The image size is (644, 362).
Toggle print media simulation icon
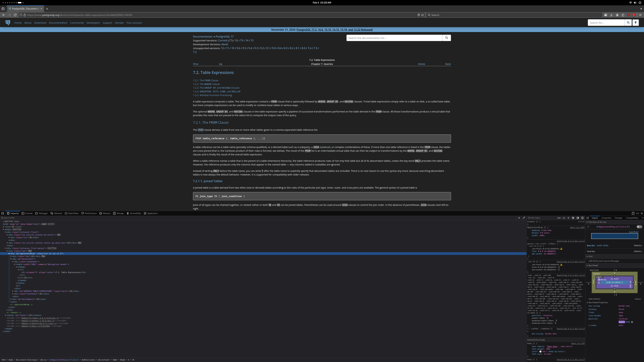coord(582,218)
